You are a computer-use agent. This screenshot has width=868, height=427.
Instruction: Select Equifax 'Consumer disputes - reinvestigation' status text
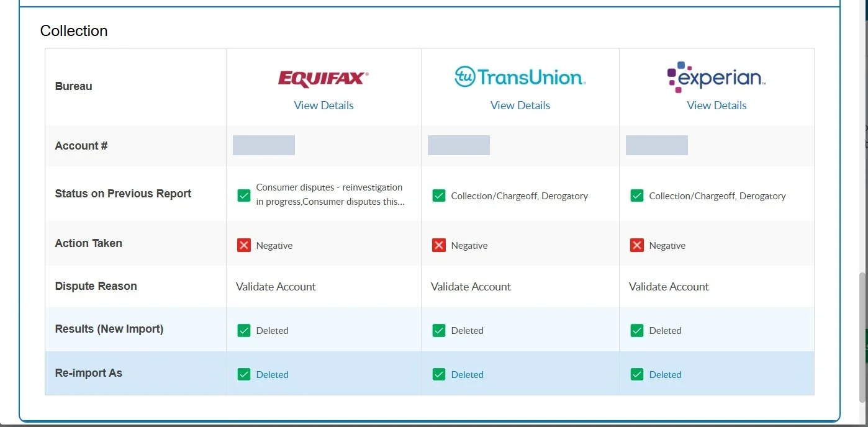coord(330,194)
